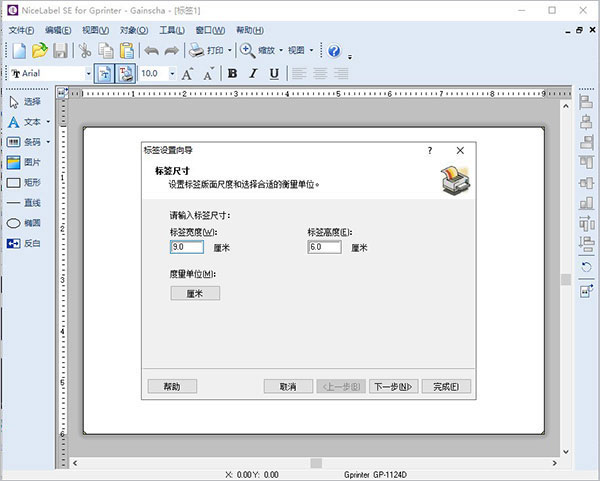Open a label file with folder icon
Viewport: 600px width, 481px height.
point(40,51)
